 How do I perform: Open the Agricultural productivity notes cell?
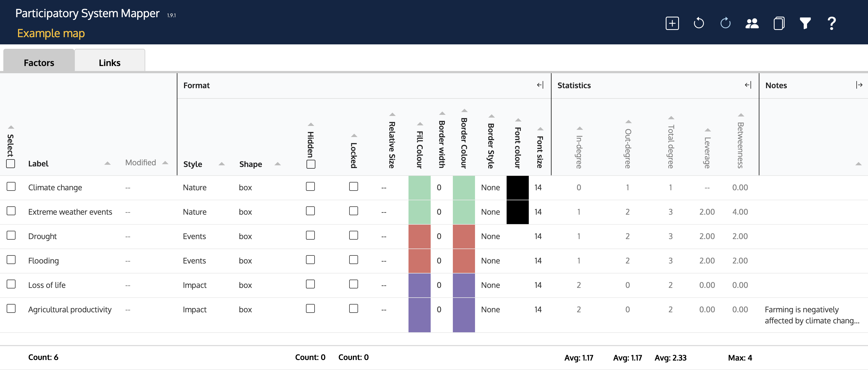click(x=812, y=315)
